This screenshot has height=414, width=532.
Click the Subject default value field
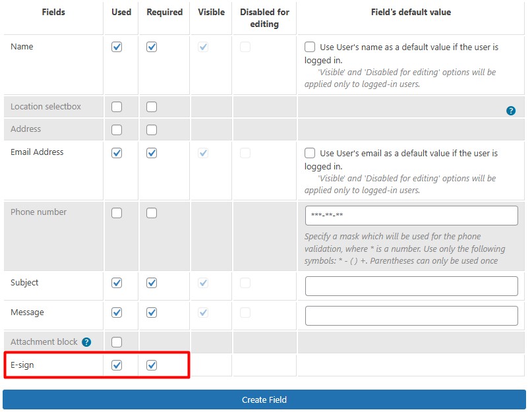[411, 285]
